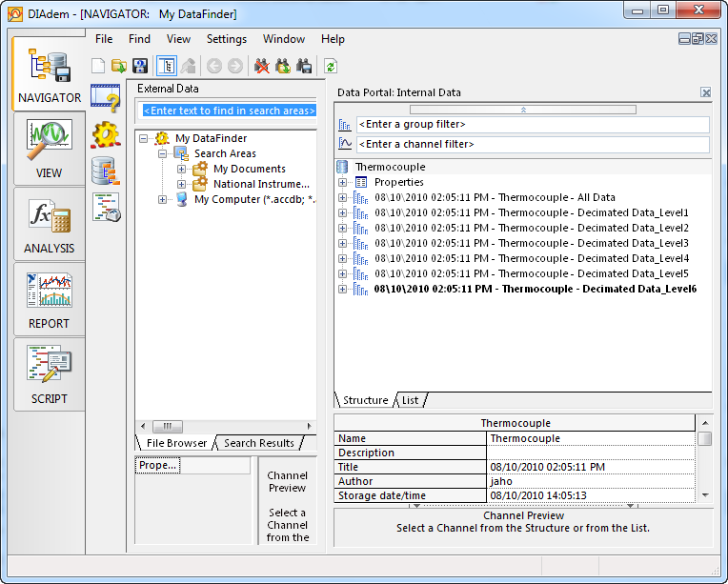Go to the SCRIPT panel
Image resolution: width=728 pixels, height=584 pixels.
pos(49,374)
